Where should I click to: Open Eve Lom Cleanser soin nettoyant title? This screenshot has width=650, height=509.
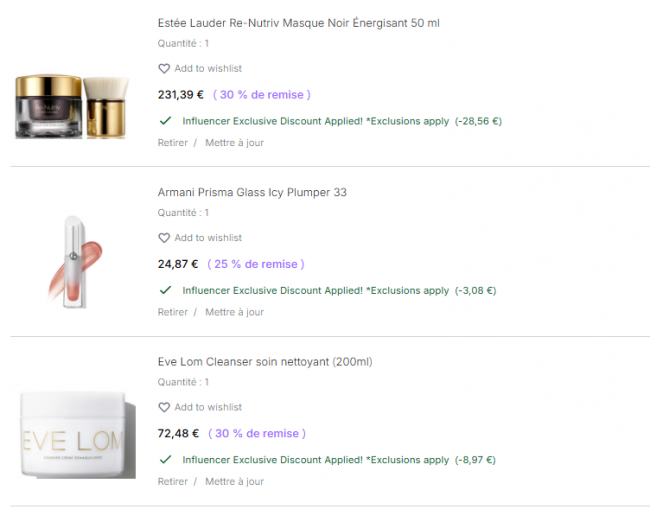tap(265, 362)
